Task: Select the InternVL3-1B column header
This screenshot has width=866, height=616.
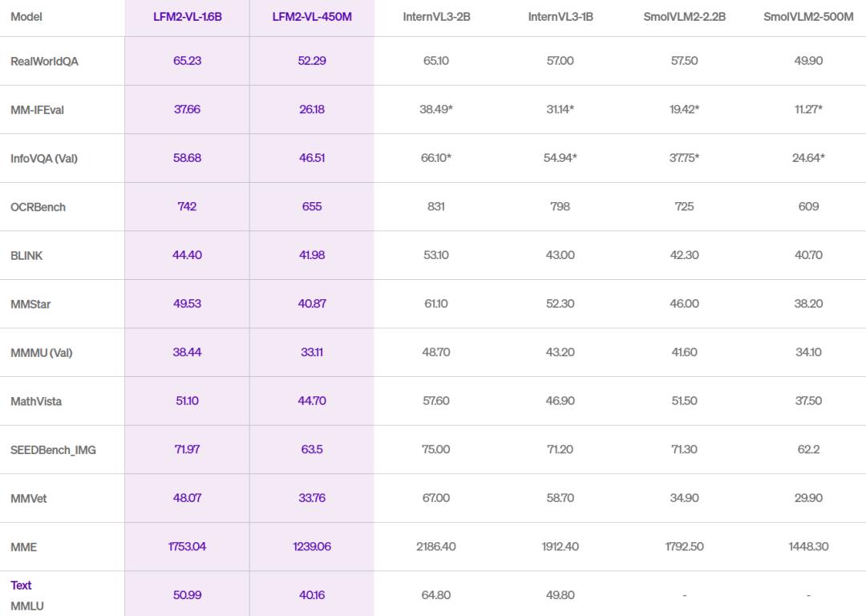Action: 560,17
